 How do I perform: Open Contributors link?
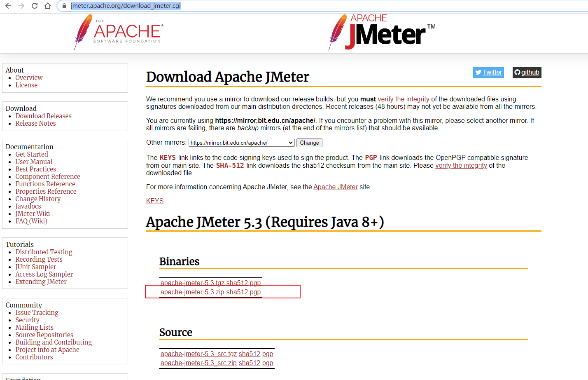click(x=34, y=357)
